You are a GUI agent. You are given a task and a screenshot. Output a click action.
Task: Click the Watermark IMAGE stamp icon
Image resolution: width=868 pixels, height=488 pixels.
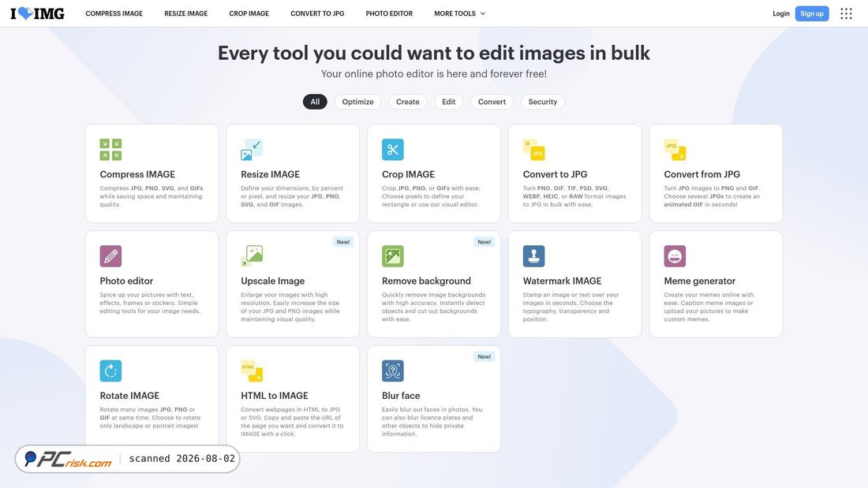533,256
